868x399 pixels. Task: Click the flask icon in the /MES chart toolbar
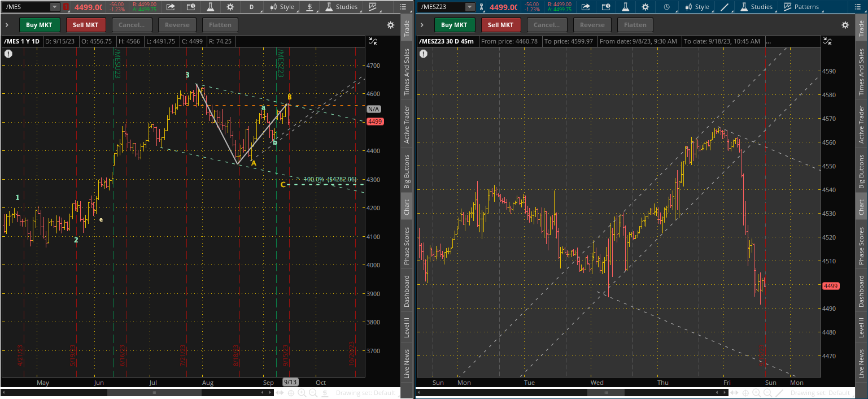(210, 7)
